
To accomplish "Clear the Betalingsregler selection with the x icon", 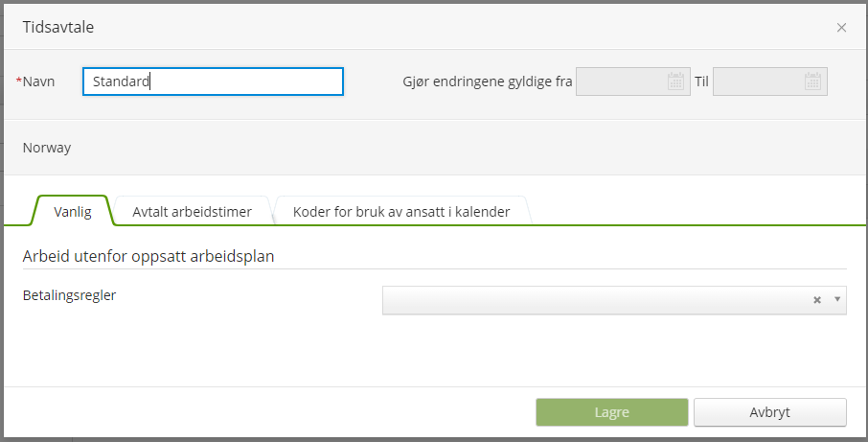I will tap(816, 300).
